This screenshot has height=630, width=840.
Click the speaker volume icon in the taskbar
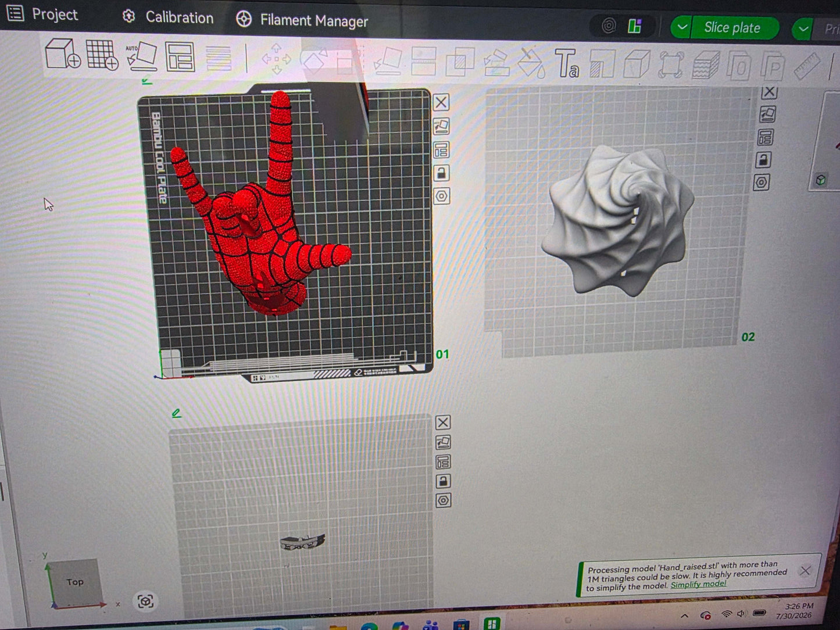click(741, 614)
